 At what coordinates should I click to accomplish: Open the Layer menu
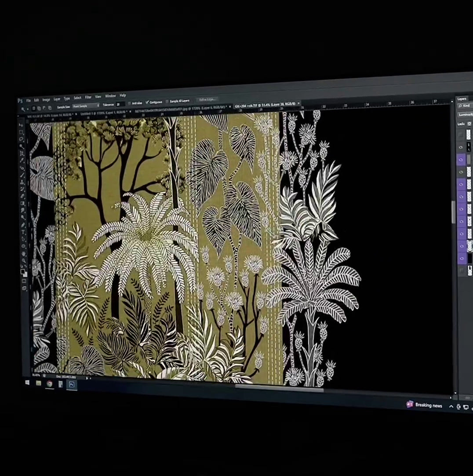(57, 99)
